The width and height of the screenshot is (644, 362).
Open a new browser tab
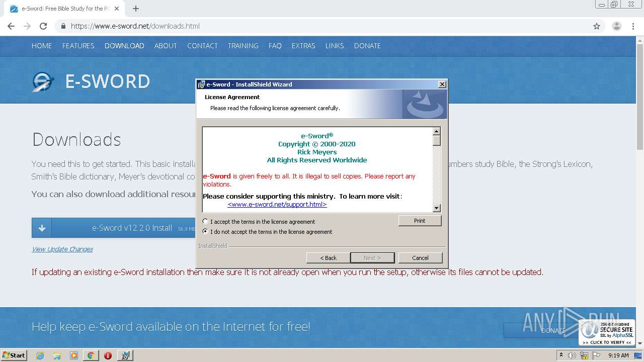(136, 9)
